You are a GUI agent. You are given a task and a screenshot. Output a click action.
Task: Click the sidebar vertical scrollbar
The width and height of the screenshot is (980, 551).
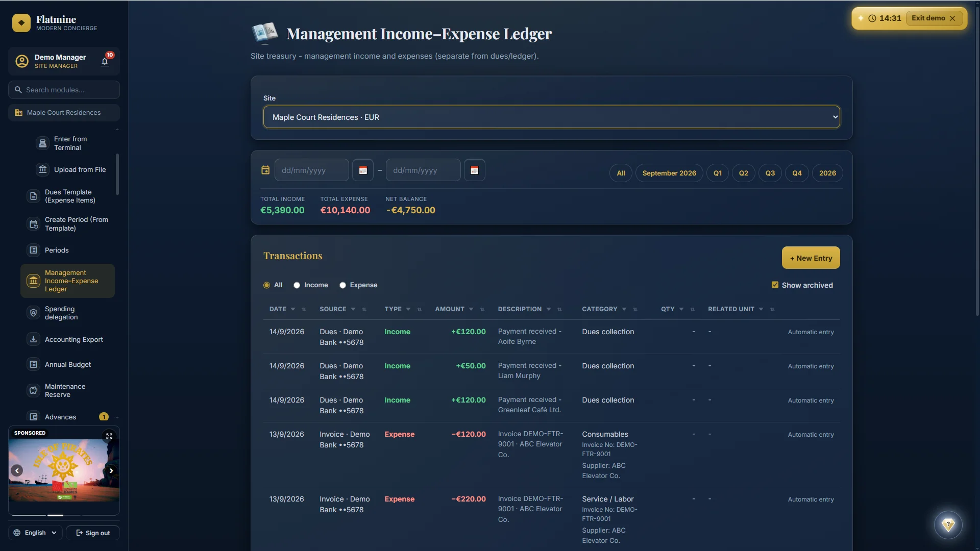pos(117,174)
